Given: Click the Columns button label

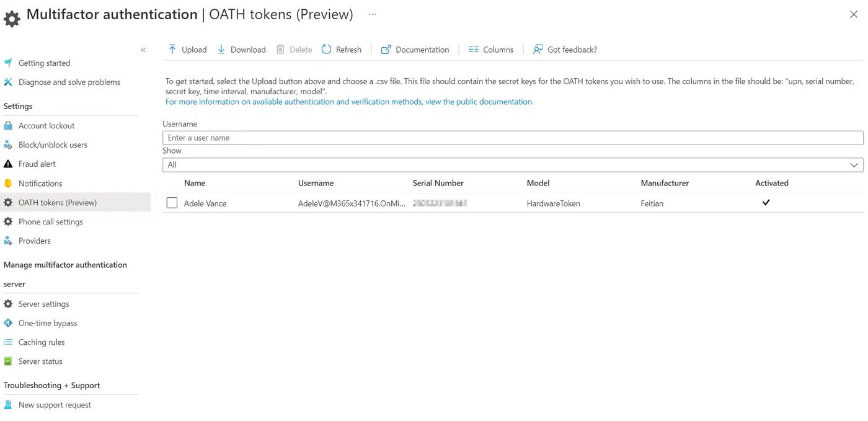Looking at the screenshot, I should click(498, 50).
